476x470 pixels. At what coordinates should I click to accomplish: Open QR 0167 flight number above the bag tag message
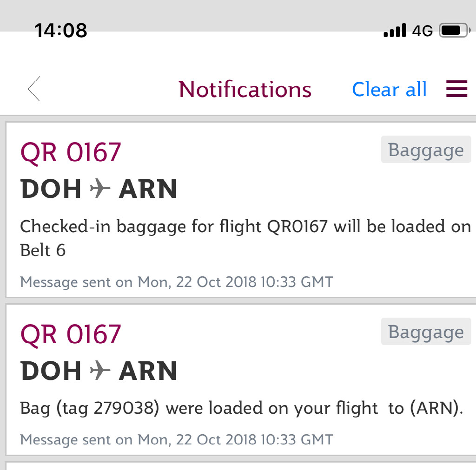pyautogui.click(x=71, y=334)
